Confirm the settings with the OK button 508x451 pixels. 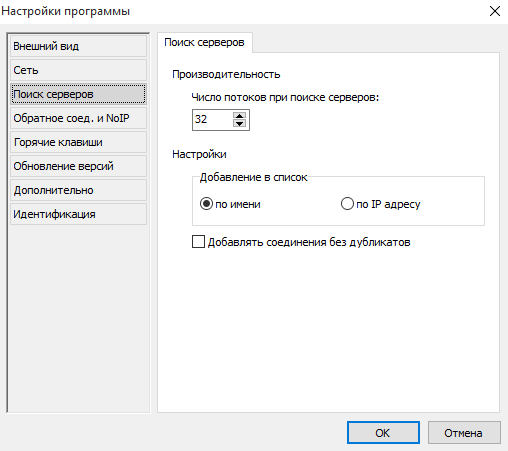(x=383, y=433)
